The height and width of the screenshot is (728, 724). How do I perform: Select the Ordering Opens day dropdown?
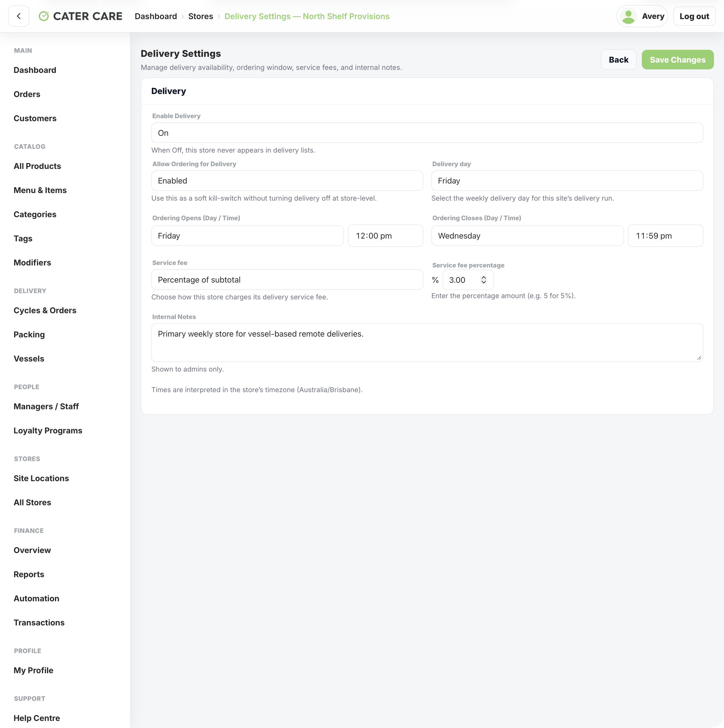coord(247,236)
